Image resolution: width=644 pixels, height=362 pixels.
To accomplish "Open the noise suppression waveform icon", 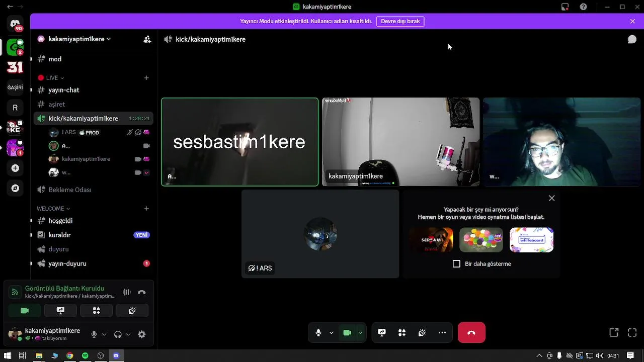I will pos(127,292).
